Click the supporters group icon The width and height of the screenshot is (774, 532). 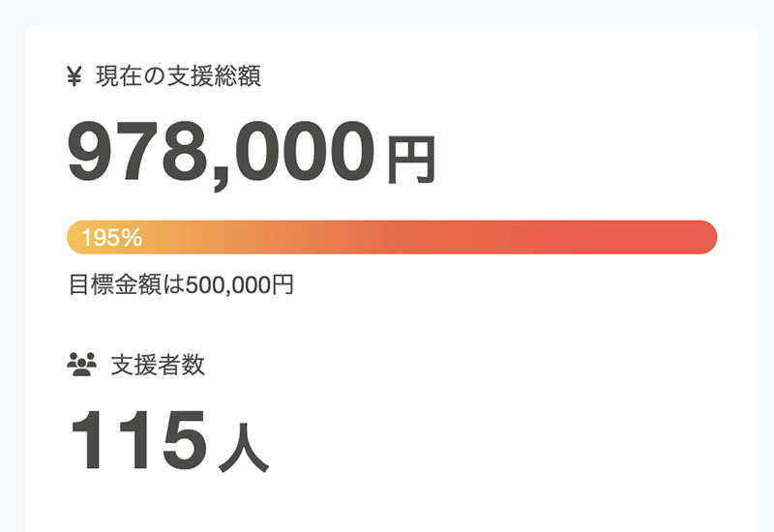(82, 365)
